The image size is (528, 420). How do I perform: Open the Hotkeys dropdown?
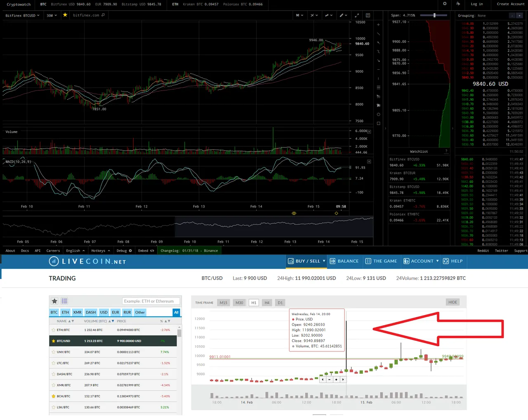tap(101, 251)
